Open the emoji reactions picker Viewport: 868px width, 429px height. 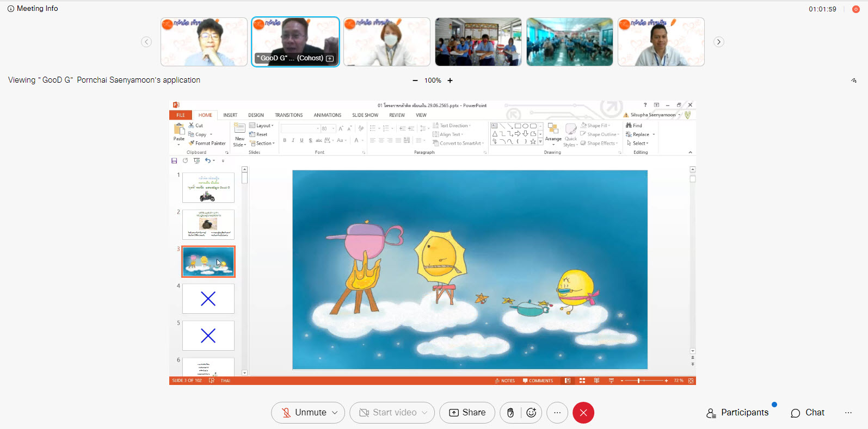click(532, 413)
